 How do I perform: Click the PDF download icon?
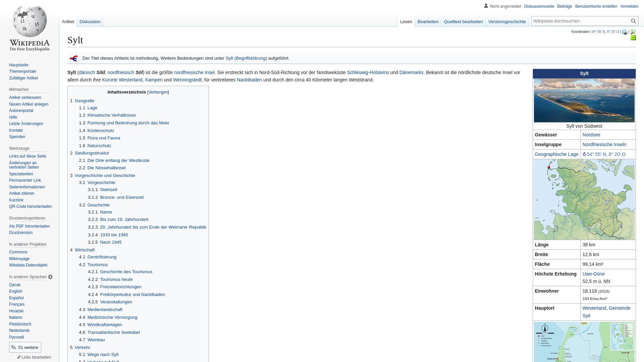coord(29,226)
